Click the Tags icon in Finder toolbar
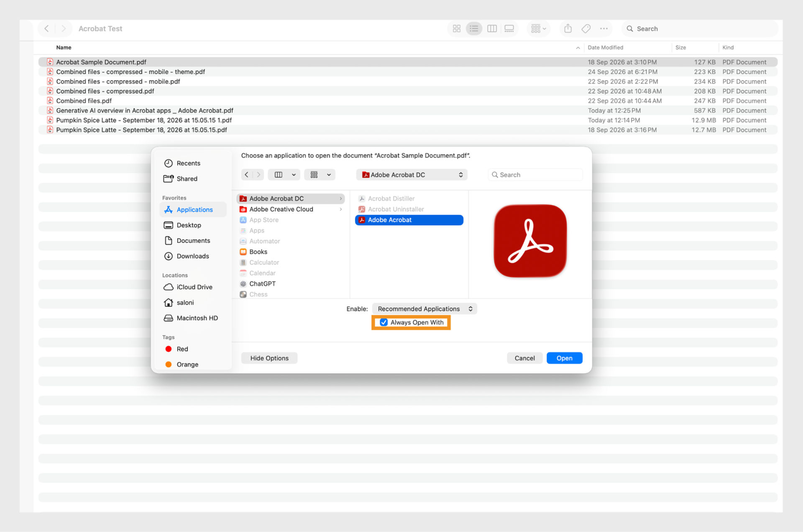The image size is (803, 532). point(586,28)
